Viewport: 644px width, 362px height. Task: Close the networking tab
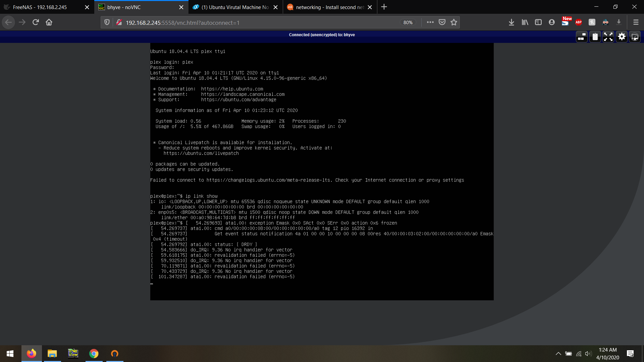[370, 7]
